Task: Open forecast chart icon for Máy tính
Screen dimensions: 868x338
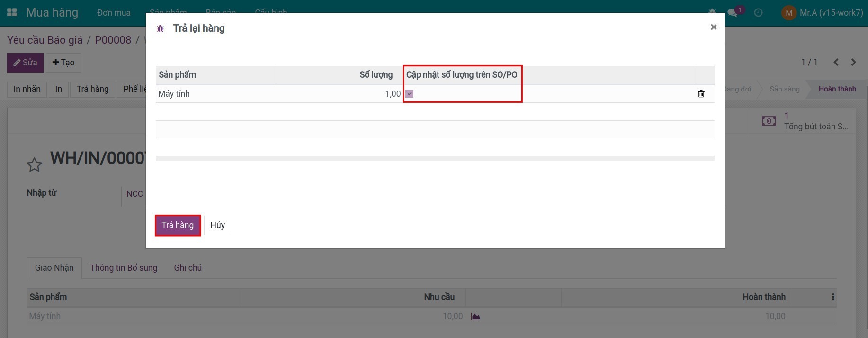Action: coord(476,316)
